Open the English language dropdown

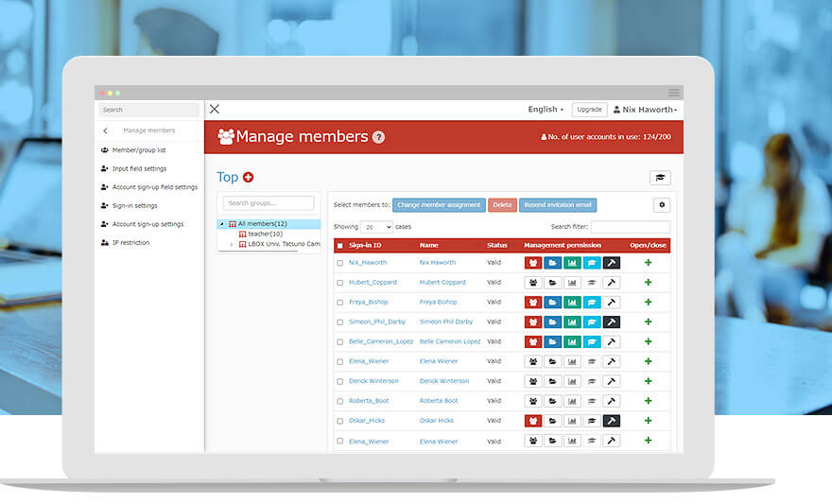[546, 110]
